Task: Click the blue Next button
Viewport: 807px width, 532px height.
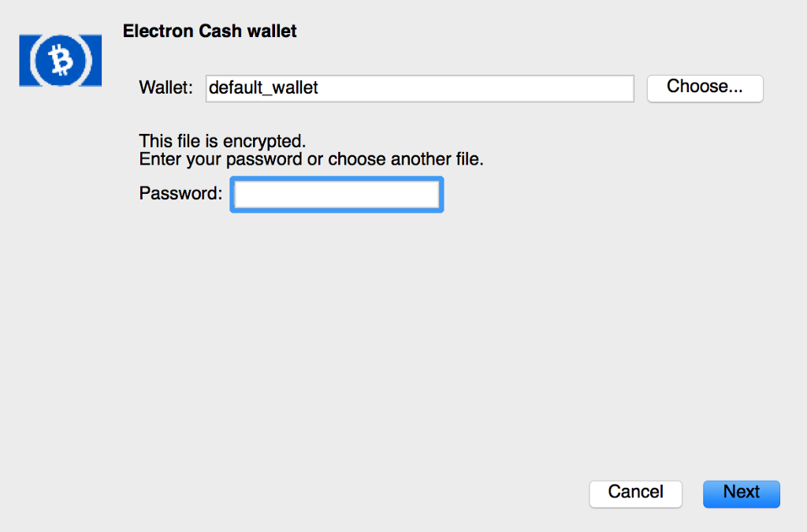Action: (741, 493)
